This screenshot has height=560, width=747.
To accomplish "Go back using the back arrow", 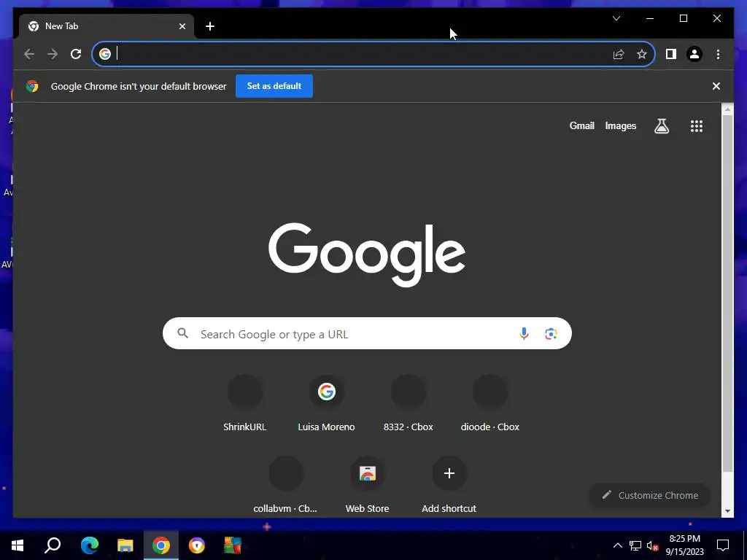I will (29, 54).
